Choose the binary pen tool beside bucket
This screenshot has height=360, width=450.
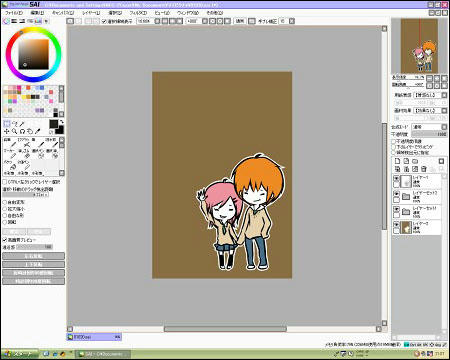coord(25,165)
